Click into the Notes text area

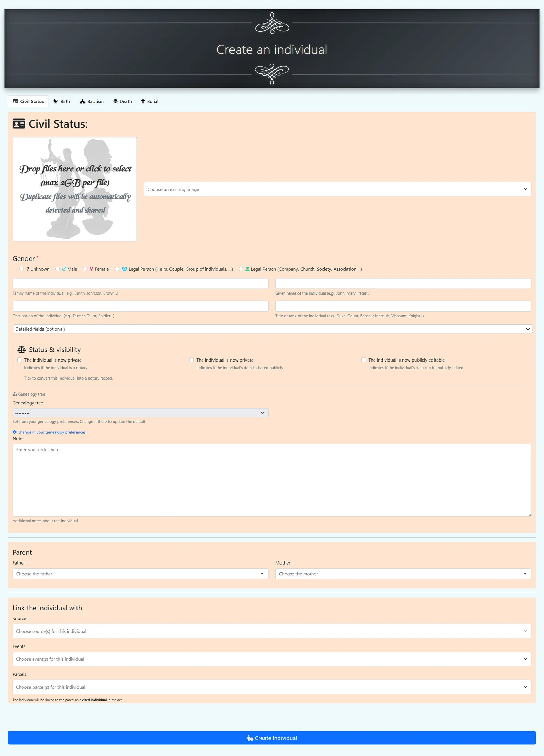tap(272, 480)
